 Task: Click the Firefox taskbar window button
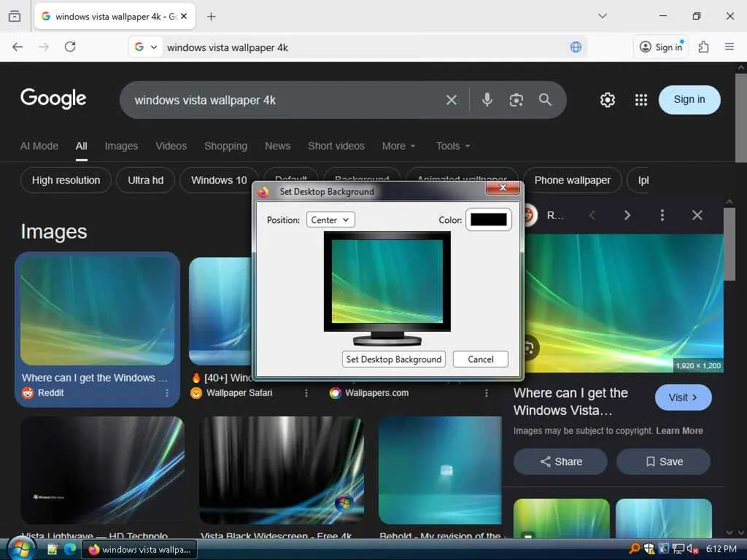point(139,550)
